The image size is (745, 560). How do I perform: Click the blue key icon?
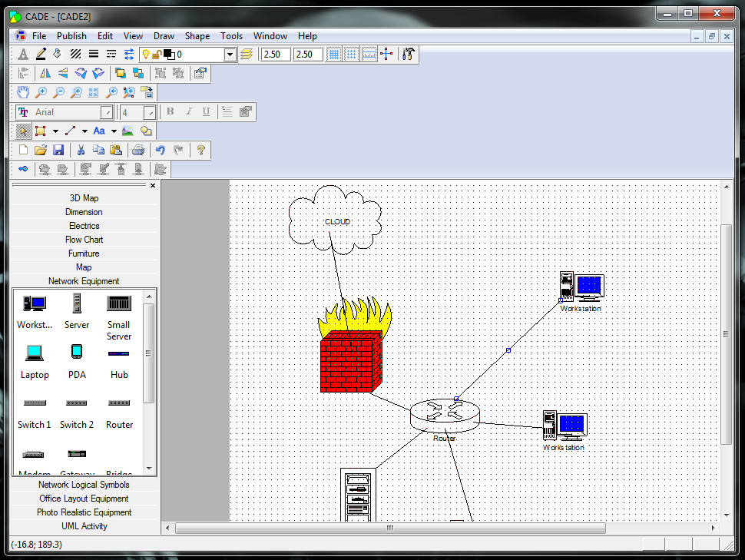(x=23, y=169)
